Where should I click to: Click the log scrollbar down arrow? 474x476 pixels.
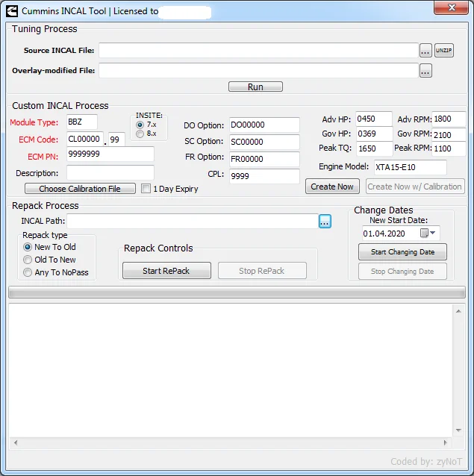pos(458,430)
